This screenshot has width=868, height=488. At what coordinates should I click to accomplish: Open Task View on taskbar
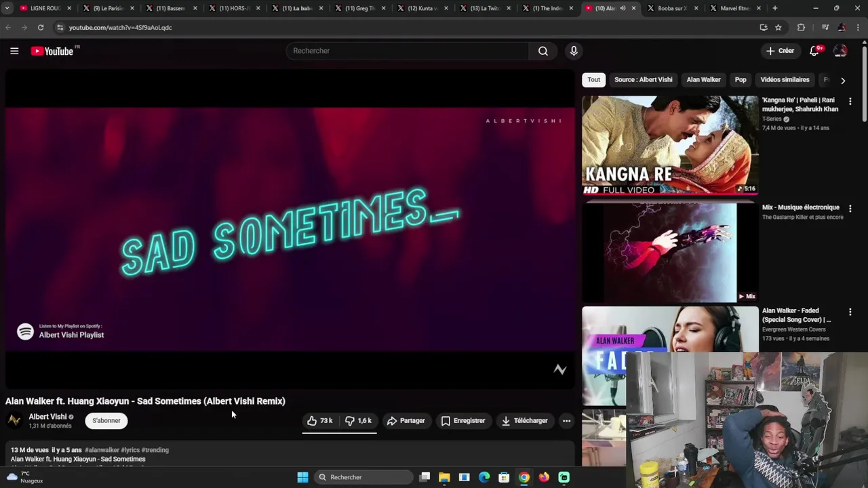pos(425,477)
